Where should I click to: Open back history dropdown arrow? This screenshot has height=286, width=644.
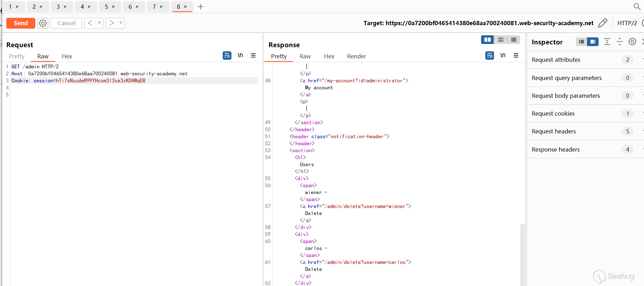click(x=99, y=23)
